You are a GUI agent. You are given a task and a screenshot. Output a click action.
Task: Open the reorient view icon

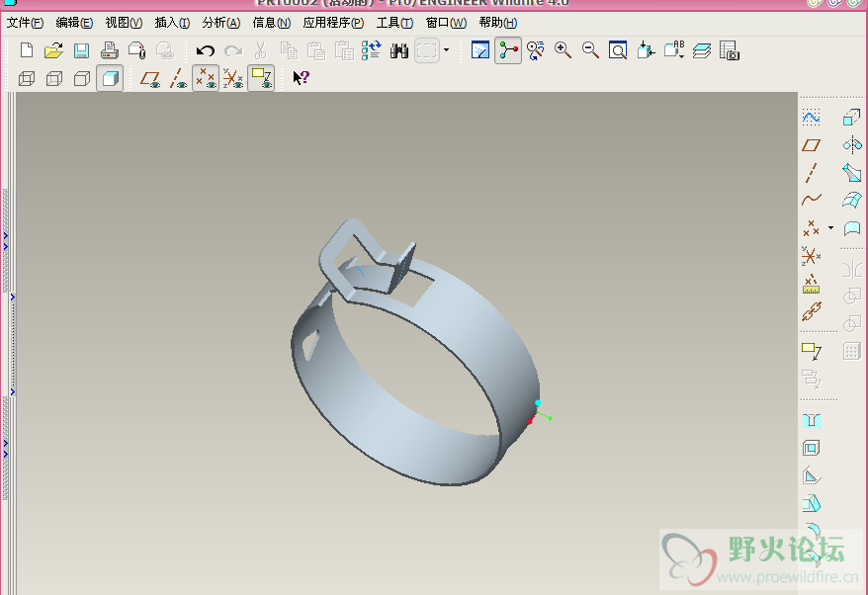(646, 50)
